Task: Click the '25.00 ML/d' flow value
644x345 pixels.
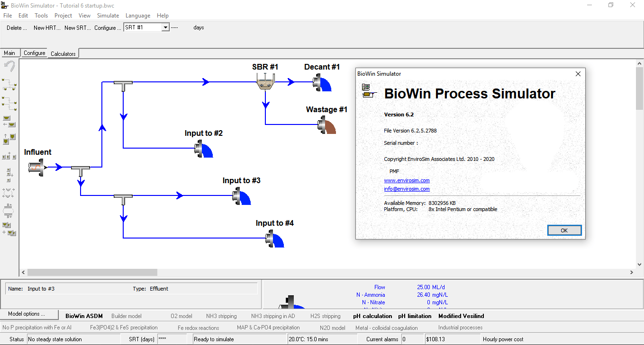Action: coord(431,287)
